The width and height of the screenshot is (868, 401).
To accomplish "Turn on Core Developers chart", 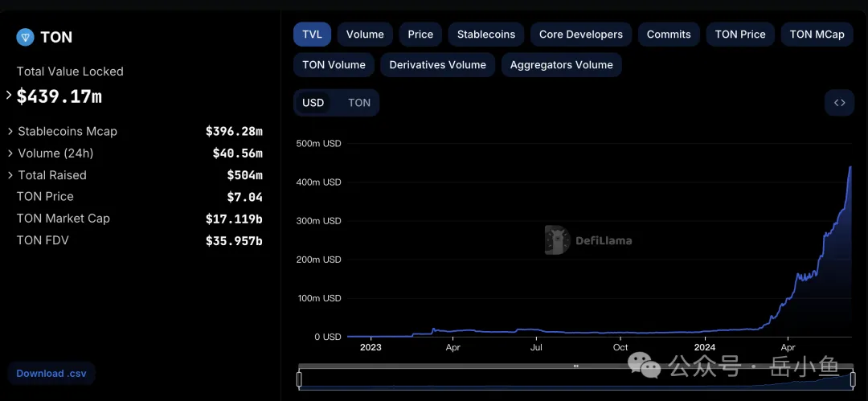I will click(x=581, y=35).
